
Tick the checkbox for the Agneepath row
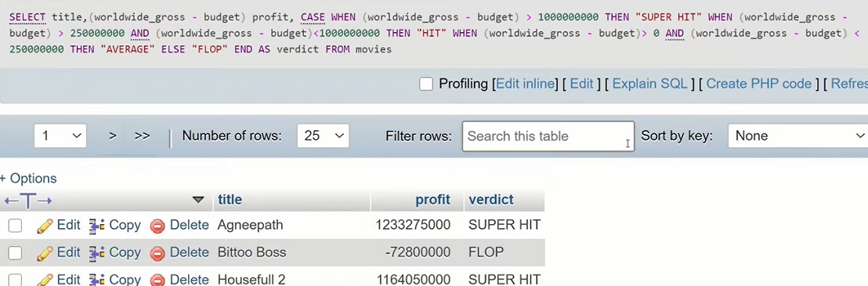(15, 226)
